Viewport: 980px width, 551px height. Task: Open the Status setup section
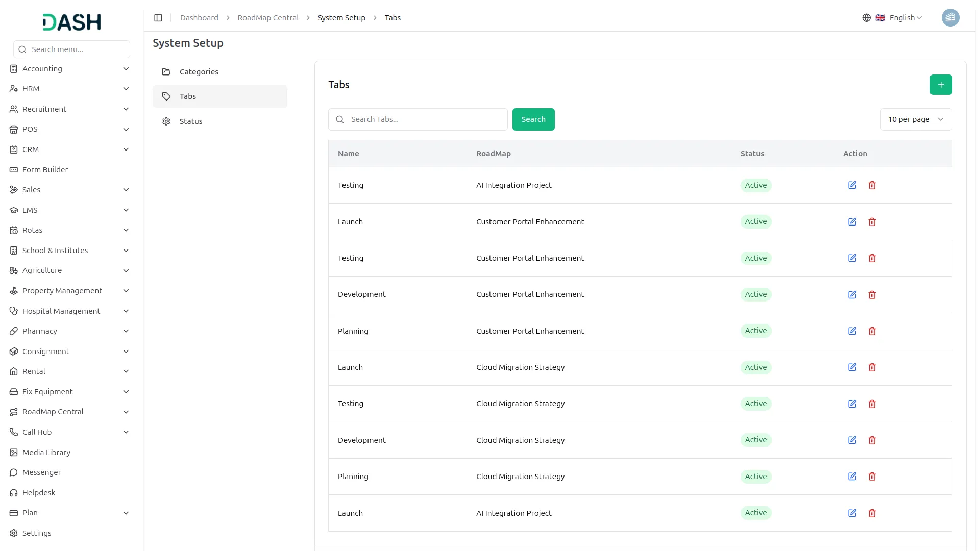tap(220, 121)
